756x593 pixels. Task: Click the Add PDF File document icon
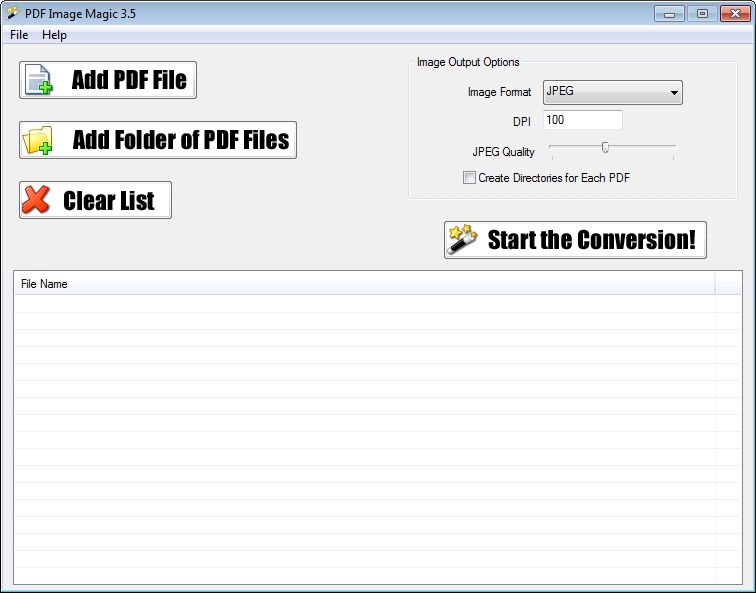pos(39,80)
